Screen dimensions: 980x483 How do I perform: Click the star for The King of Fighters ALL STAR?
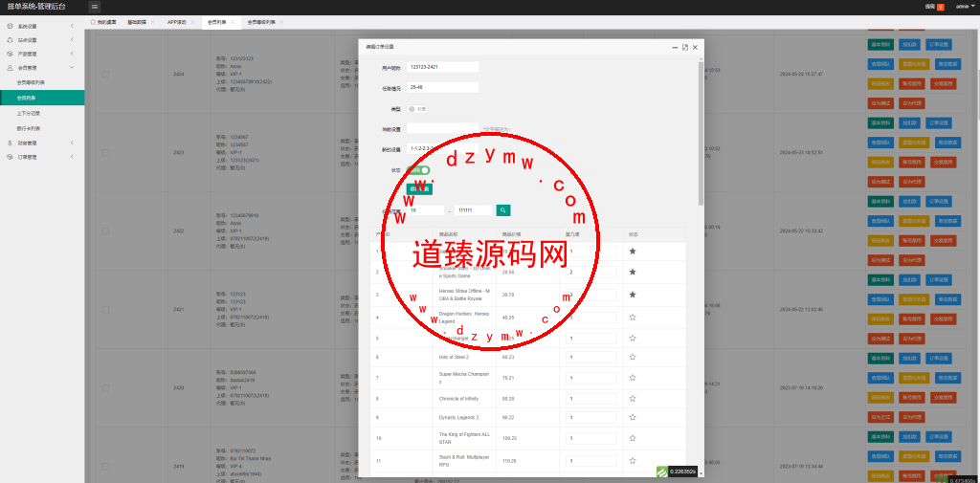click(x=633, y=438)
